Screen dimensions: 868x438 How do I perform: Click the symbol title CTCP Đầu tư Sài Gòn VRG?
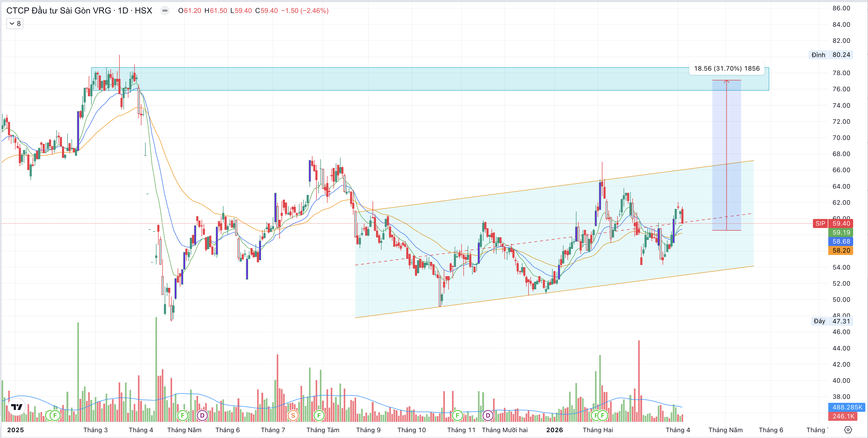pos(59,11)
